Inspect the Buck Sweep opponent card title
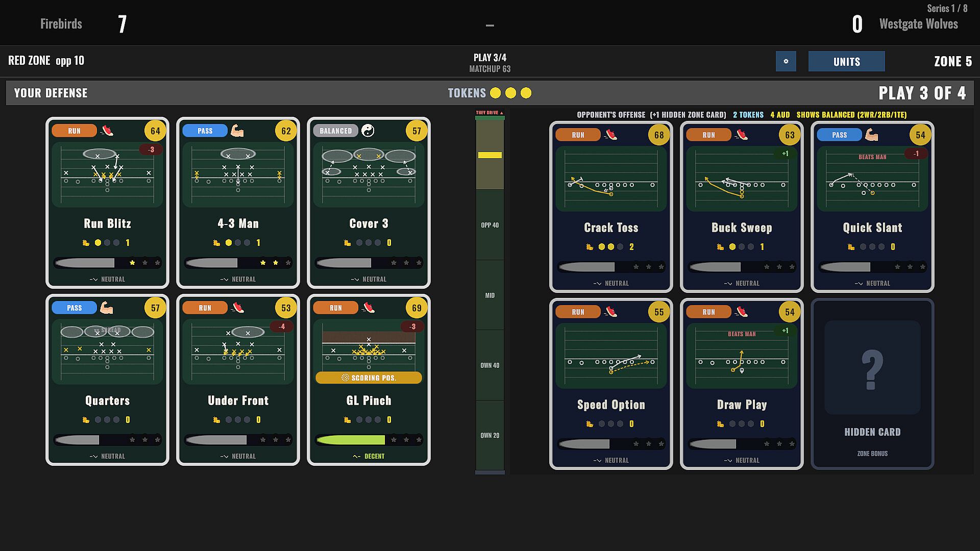This screenshot has height=551, width=980. 742,228
